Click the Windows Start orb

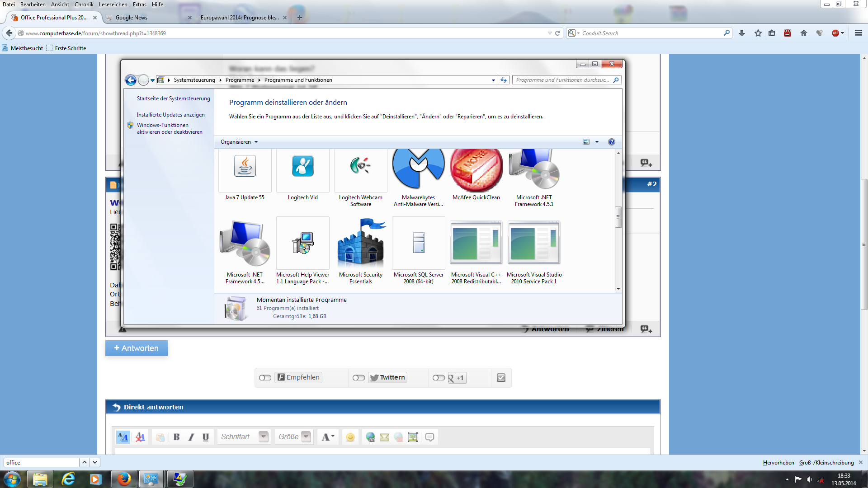point(12,479)
